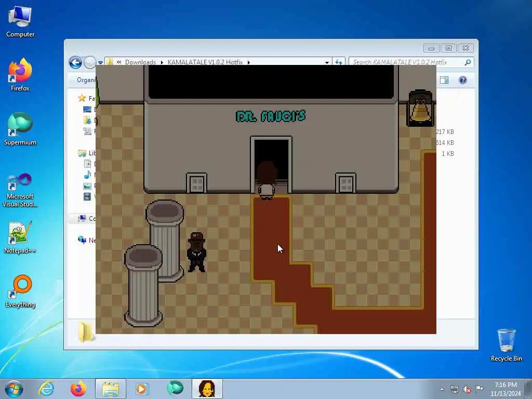Maximize the Explorer window
Screen dimensions: 532x399
coord(448,48)
